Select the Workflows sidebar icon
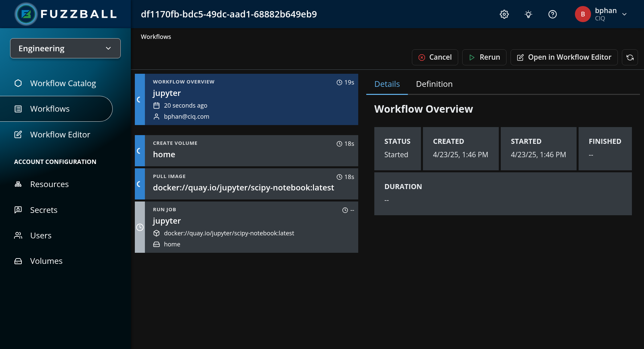Viewport: 644px width, 349px height. click(x=18, y=109)
